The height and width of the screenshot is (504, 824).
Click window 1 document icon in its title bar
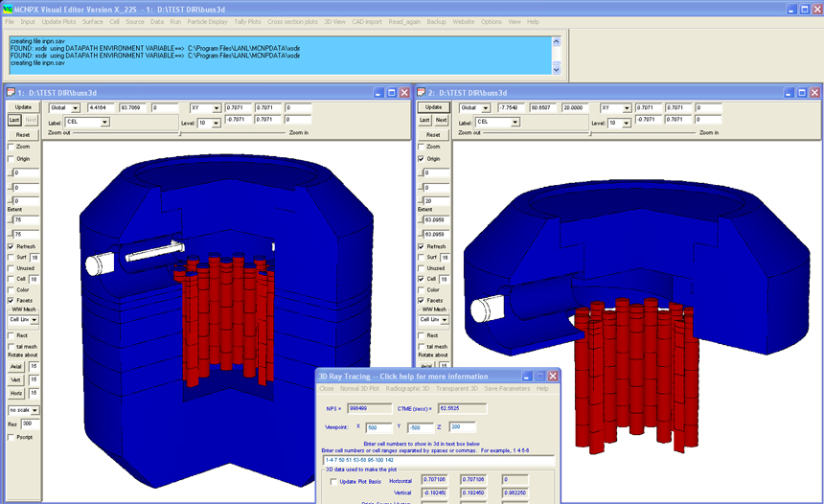click(x=11, y=93)
